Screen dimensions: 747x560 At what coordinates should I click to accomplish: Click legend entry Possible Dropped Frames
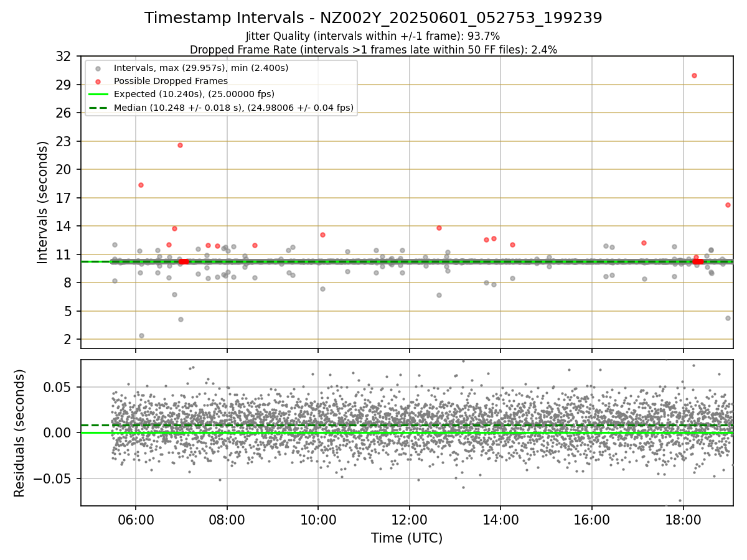(x=171, y=81)
